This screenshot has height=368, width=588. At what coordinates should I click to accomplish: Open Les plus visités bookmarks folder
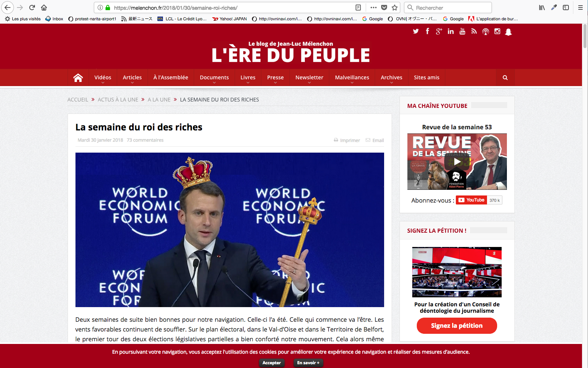tap(23, 19)
